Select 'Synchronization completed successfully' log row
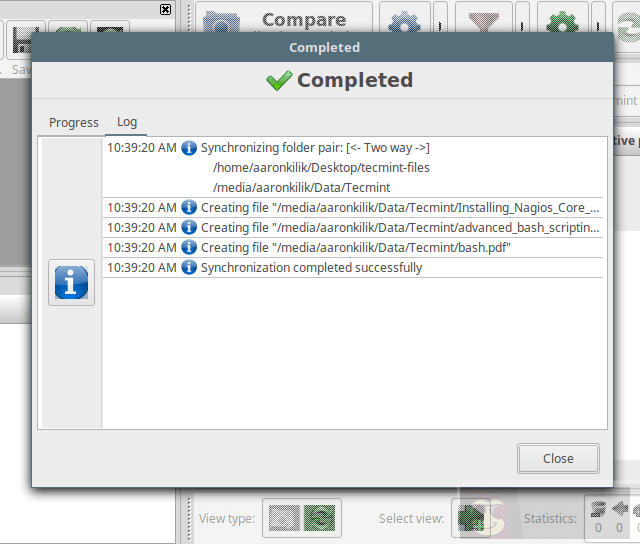 click(353, 268)
